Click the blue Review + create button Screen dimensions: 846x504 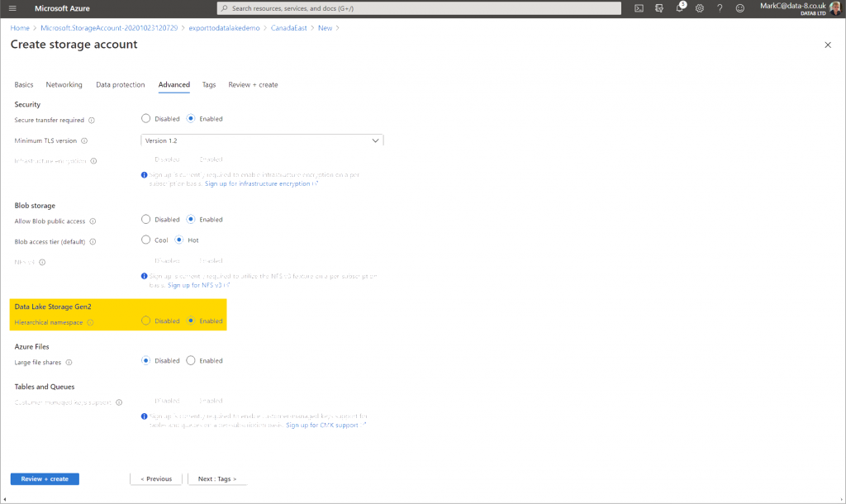click(x=45, y=478)
